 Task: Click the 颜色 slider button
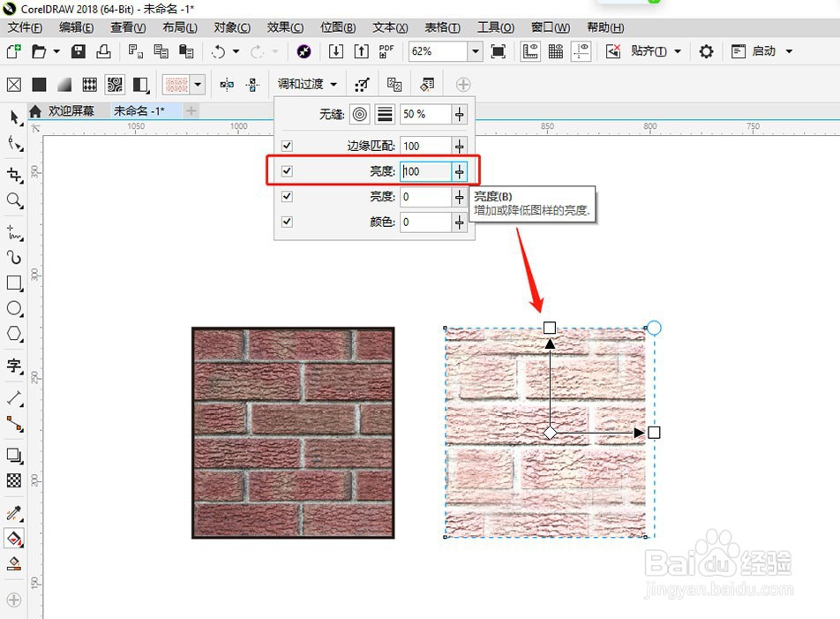[459, 222]
